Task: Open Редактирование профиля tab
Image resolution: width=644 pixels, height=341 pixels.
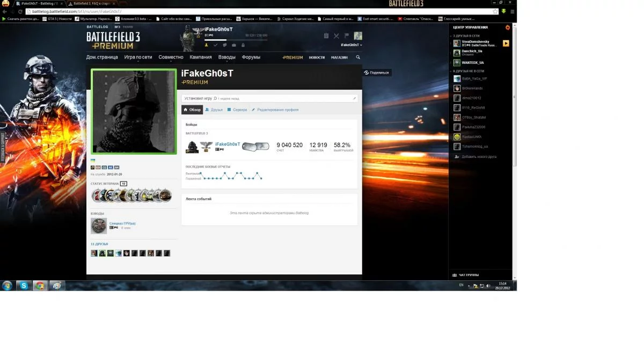Action: [275, 110]
